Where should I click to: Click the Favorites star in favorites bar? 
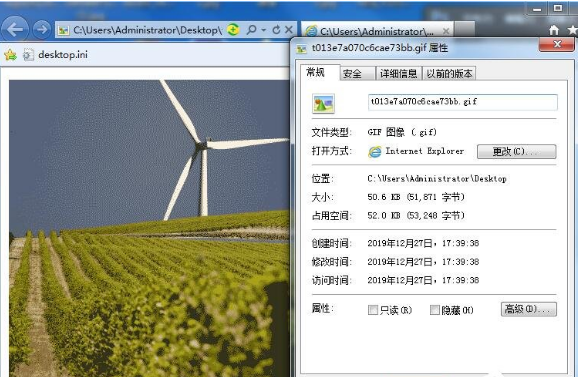(10, 55)
